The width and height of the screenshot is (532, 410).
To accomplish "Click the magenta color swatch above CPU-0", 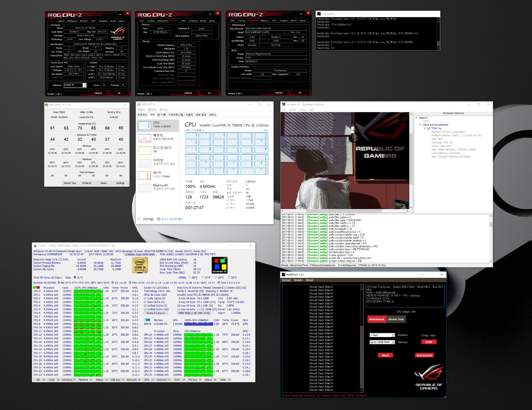I will (x=38, y=287).
